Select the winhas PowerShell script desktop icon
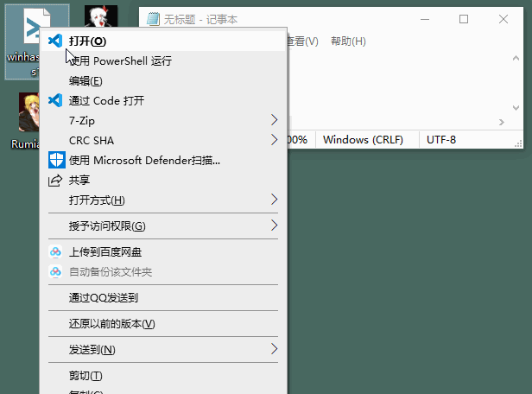Screen dimensions: 532x394 (x=22, y=42)
